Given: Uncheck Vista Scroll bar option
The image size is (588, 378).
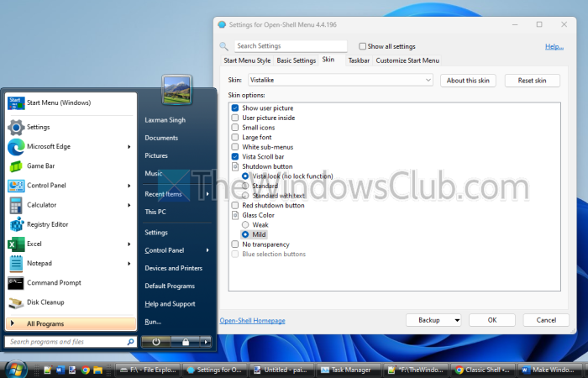Looking at the screenshot, I should click(235, 157).
